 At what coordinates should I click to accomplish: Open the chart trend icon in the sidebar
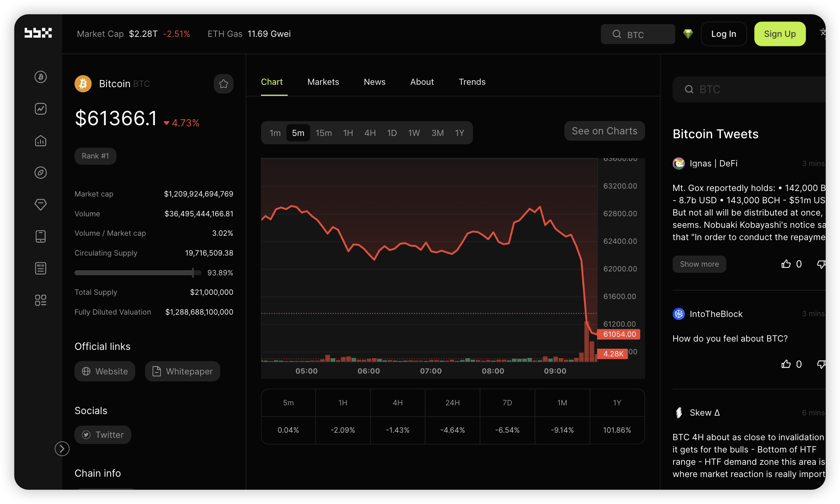[x=40, y=109]
